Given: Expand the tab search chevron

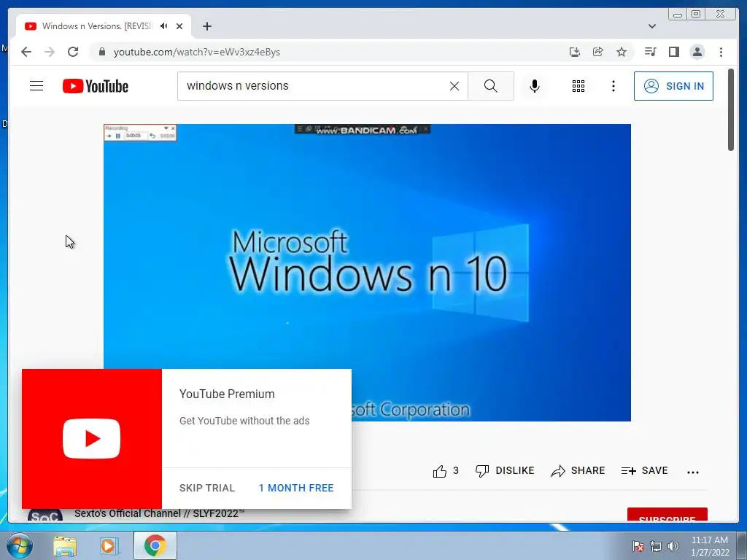Looking at the screenshot, I should [652, 26].
